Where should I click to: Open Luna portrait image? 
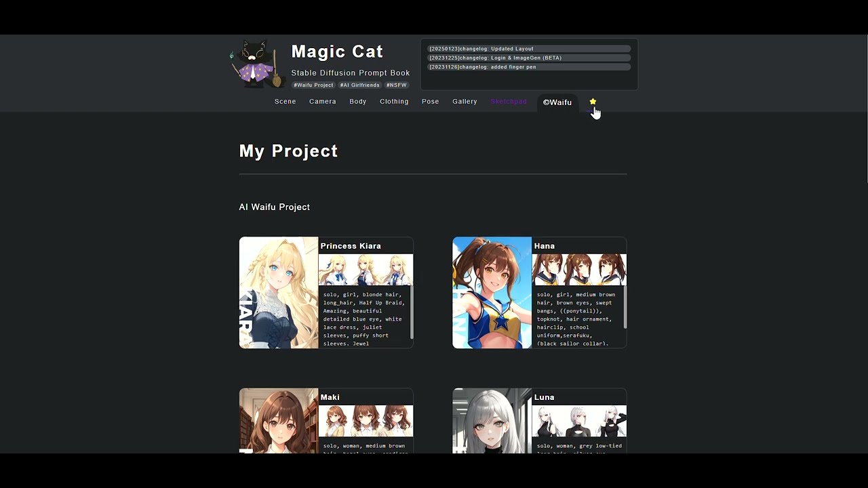(492, 420)
